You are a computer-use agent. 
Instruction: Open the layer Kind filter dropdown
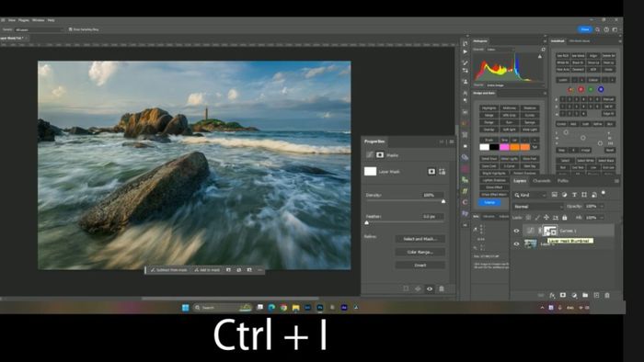pos(530,195)
